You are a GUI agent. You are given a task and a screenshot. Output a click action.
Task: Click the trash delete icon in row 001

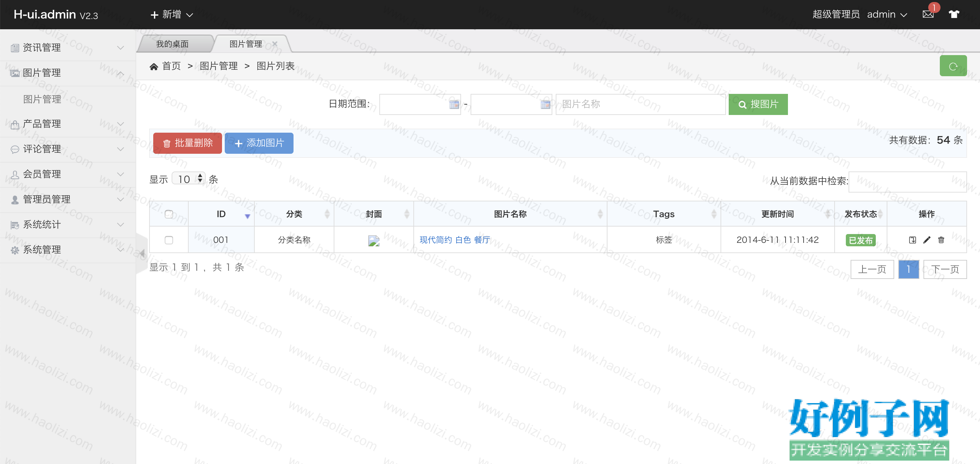[941, 240]
